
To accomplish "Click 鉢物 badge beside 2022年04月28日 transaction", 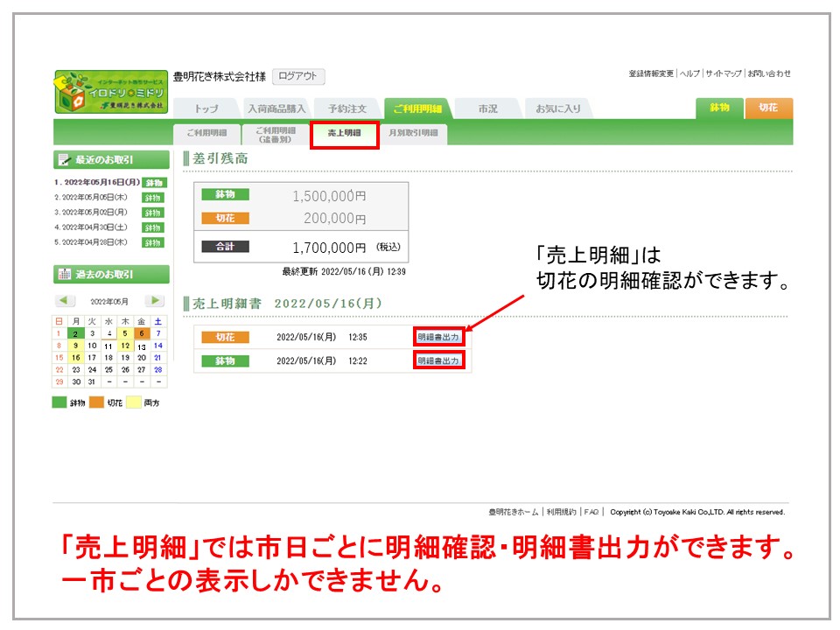I will pos(154,242).
